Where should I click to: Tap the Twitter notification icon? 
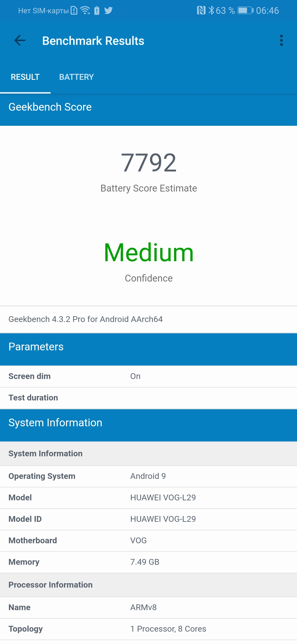[108, 10]
